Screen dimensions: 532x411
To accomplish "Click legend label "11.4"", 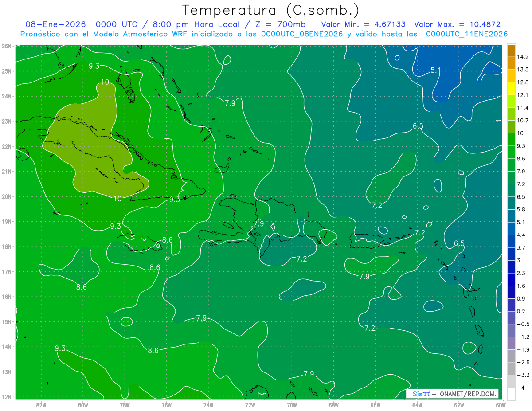I will (522, 108).
